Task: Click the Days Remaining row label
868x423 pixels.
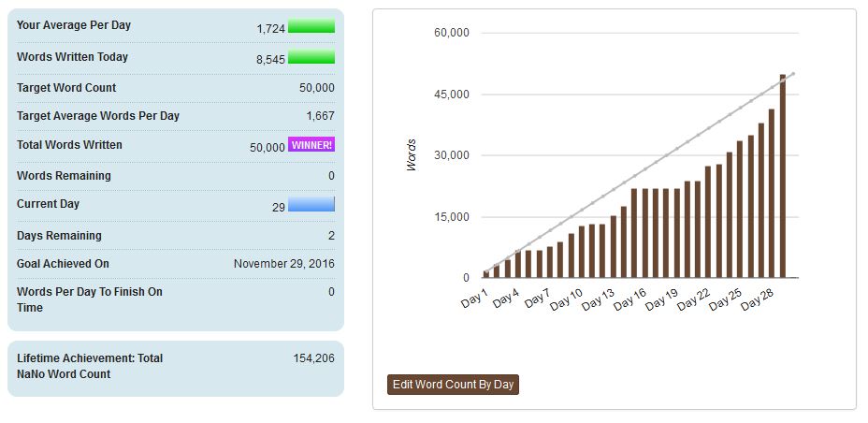Action: tap(59, 236)
